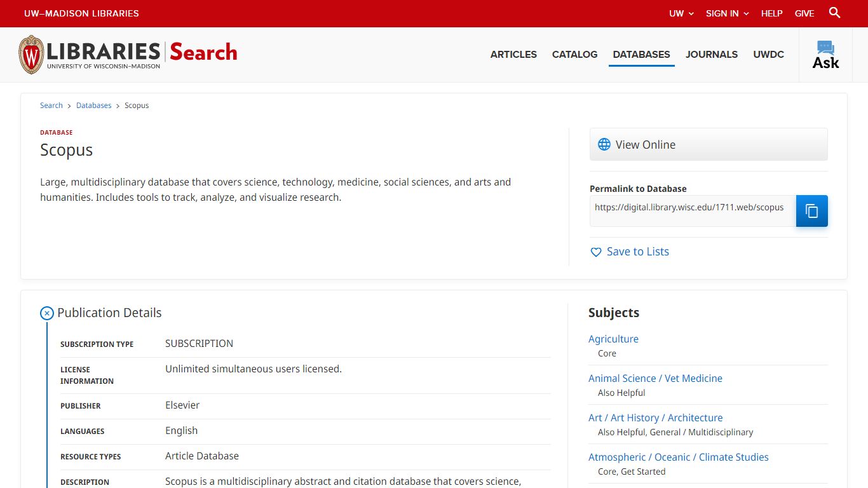868x488 pixels.
Task: Click the Elsevier publisher value
Action: click(x=182, y=405)
